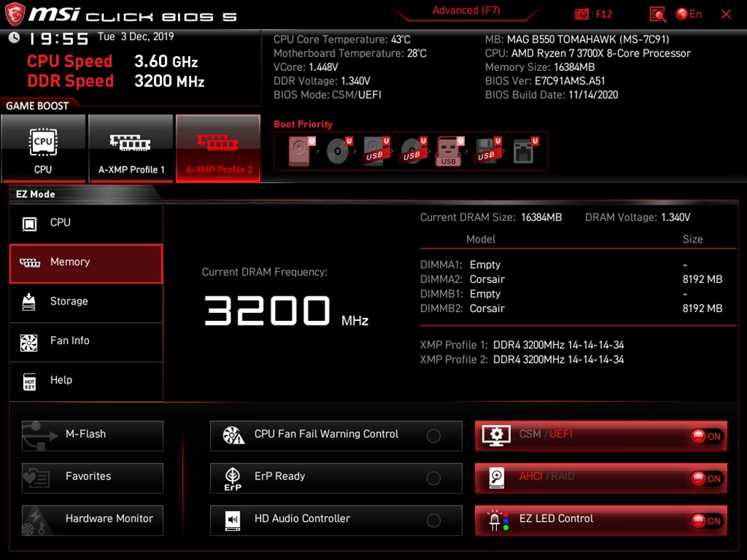Toggle the CSM/UEFI boot mode switch
The width and height of the screenshot is (747, 560).
click(706, 436)
